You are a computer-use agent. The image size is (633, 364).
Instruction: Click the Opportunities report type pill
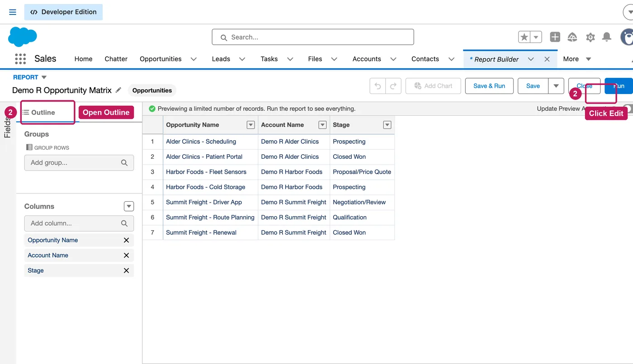152,90
